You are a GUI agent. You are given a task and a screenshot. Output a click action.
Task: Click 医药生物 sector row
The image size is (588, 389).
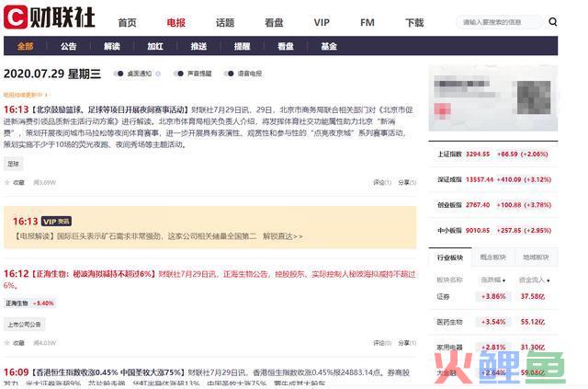point(493,322)
